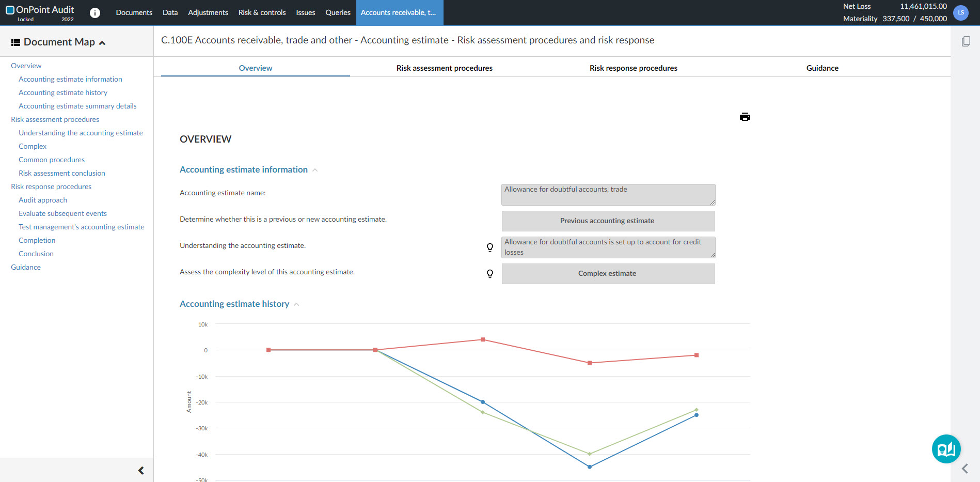Collapse the Accounting estimate information section

click(x=315, y=170)
